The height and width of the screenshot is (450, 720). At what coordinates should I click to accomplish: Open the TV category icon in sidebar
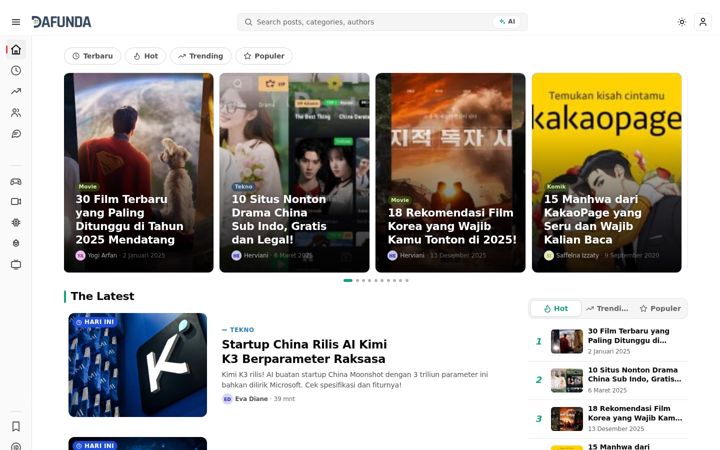[16, 264]
